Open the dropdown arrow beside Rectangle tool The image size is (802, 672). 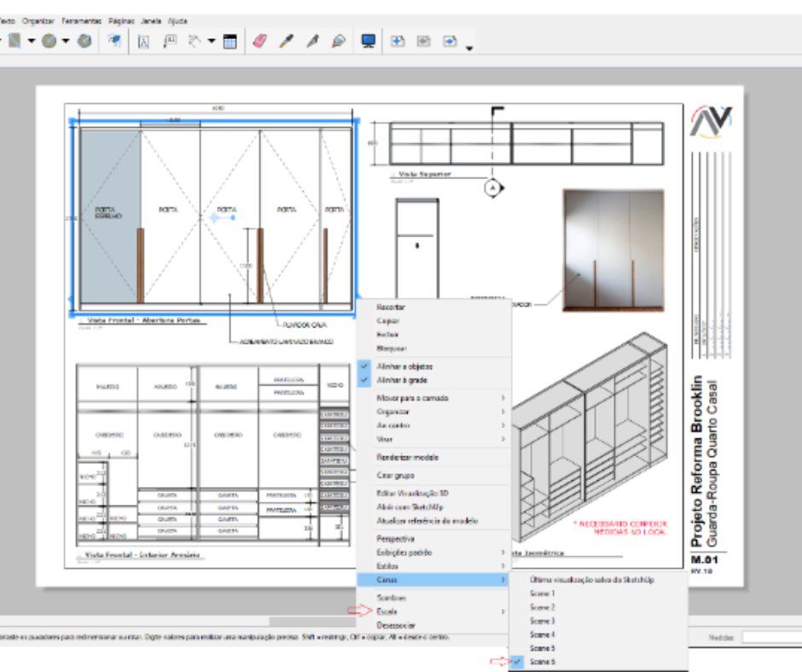(32, 41)
